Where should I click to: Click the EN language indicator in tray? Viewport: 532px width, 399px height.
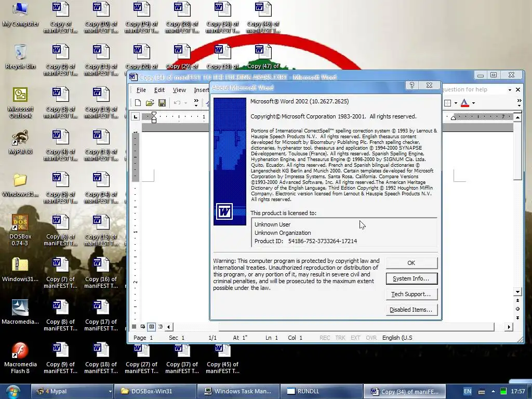pyautogui.click(x=468, y=392)
